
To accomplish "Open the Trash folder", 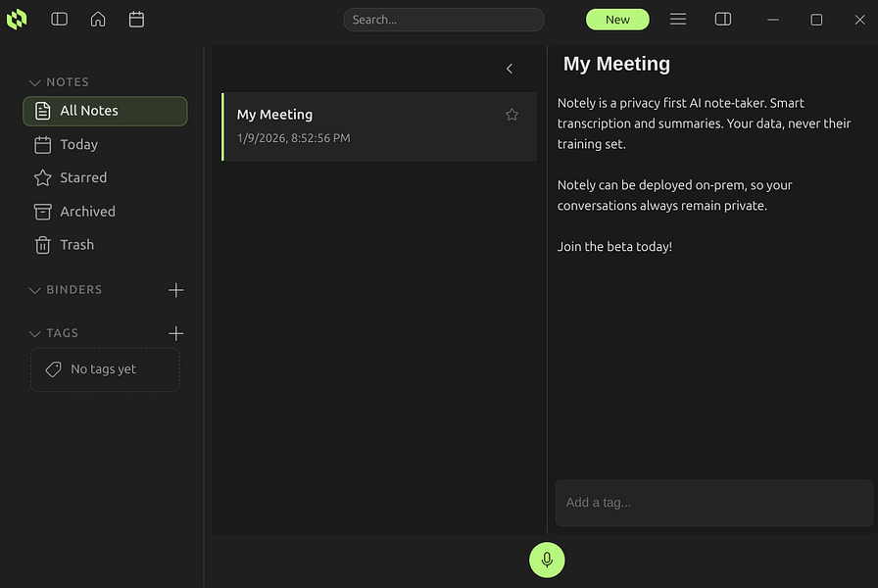I will (105, 245).
